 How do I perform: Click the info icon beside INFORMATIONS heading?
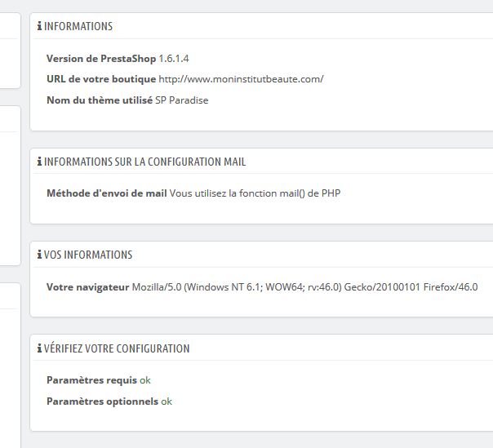39,26
